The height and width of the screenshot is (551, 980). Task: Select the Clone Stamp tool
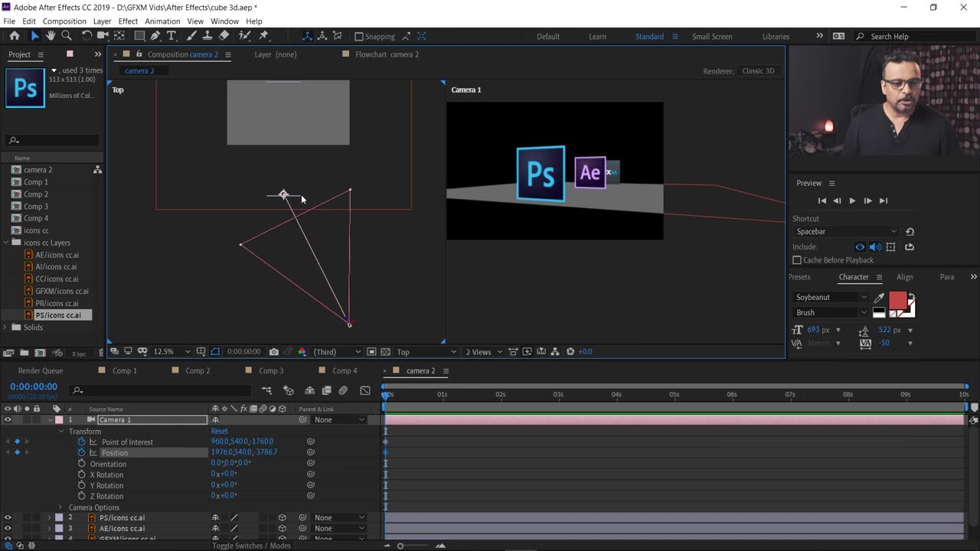pos(207,36)
